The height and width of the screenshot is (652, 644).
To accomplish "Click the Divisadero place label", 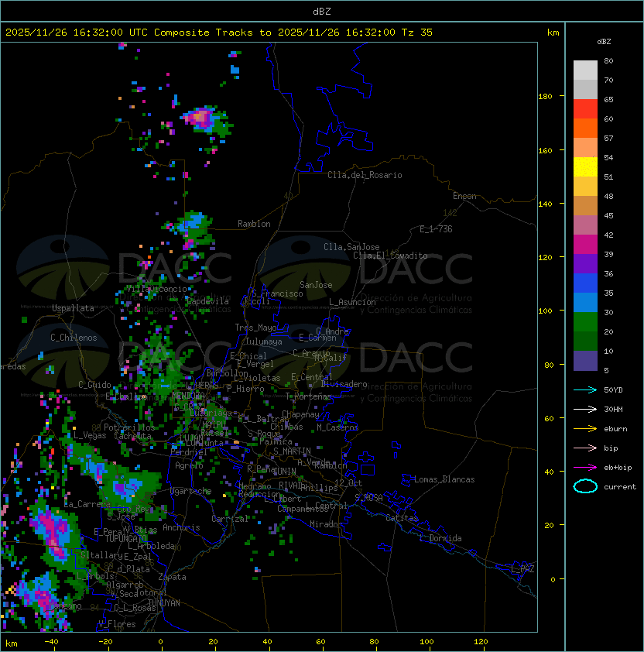I will [344, 384].
